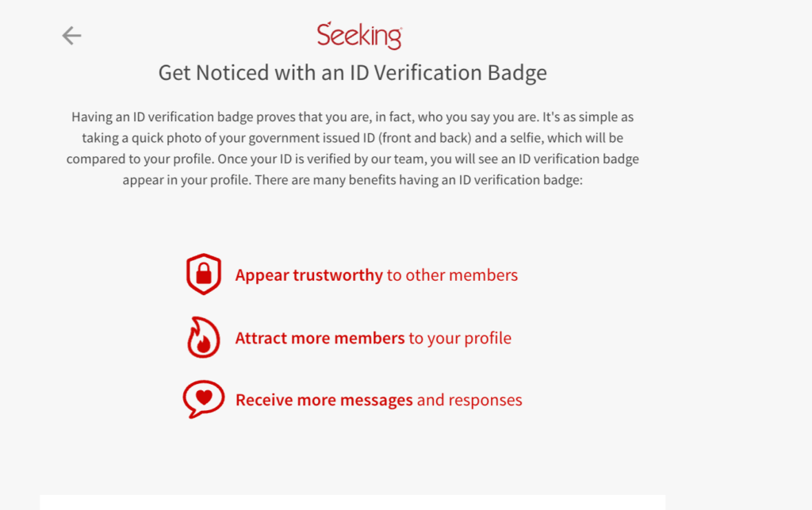Select the bold 'Receive more messages' text

[324, 400]
